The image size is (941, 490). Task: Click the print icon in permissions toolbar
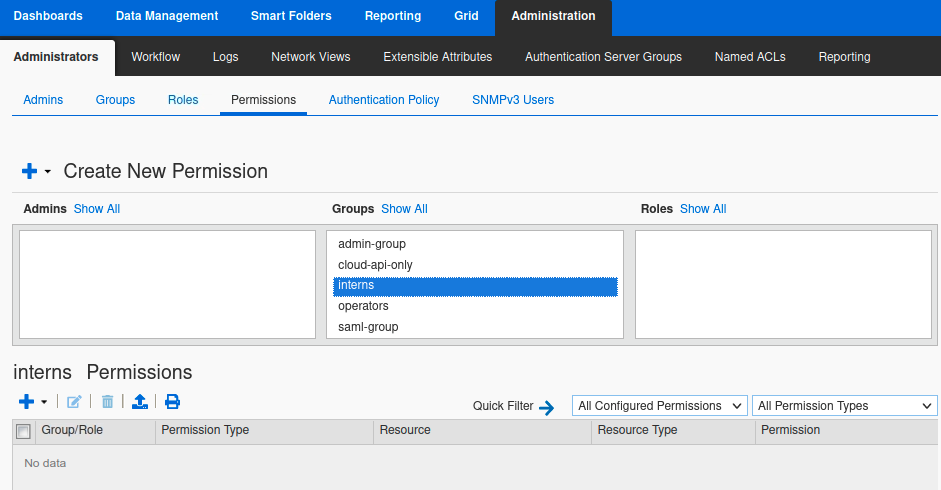[x=172, y=402]
